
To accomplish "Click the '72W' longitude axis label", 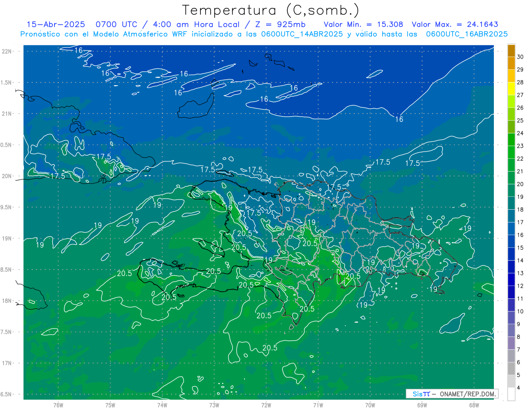I will (266, 405).
